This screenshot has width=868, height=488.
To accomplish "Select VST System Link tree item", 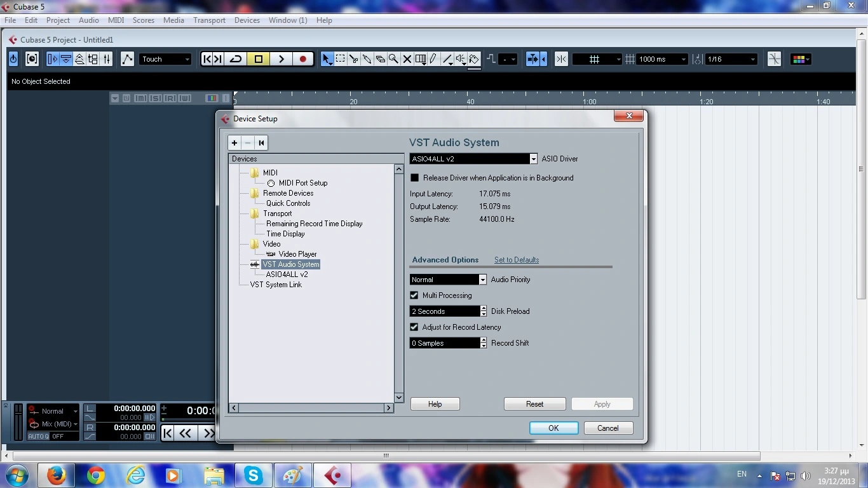I will (276, 285).
